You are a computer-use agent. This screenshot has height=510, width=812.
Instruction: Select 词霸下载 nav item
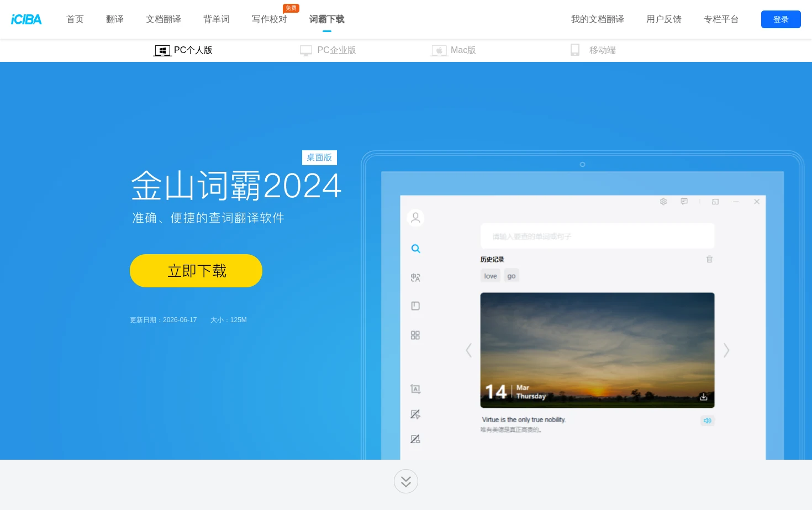tap(327, 19)
